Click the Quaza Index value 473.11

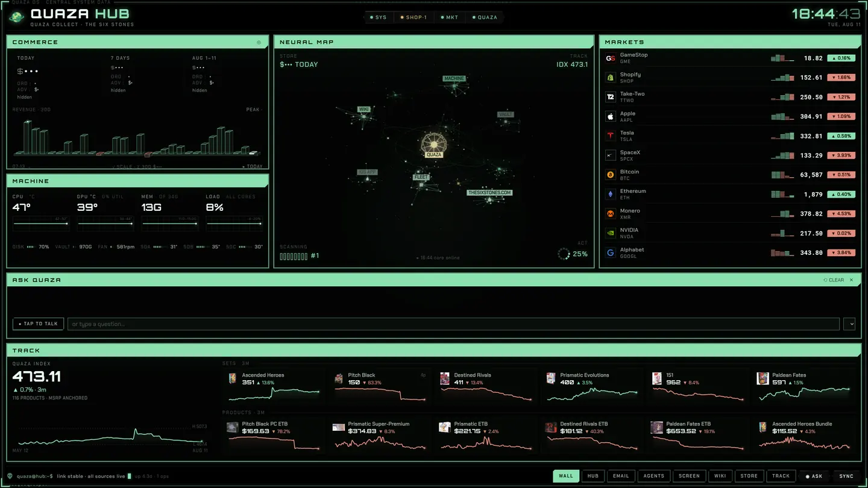tap(37, 377)
